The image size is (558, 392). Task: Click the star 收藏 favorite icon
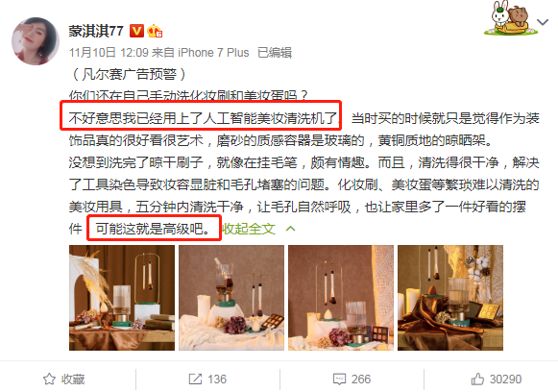click(x=49, y=380)
